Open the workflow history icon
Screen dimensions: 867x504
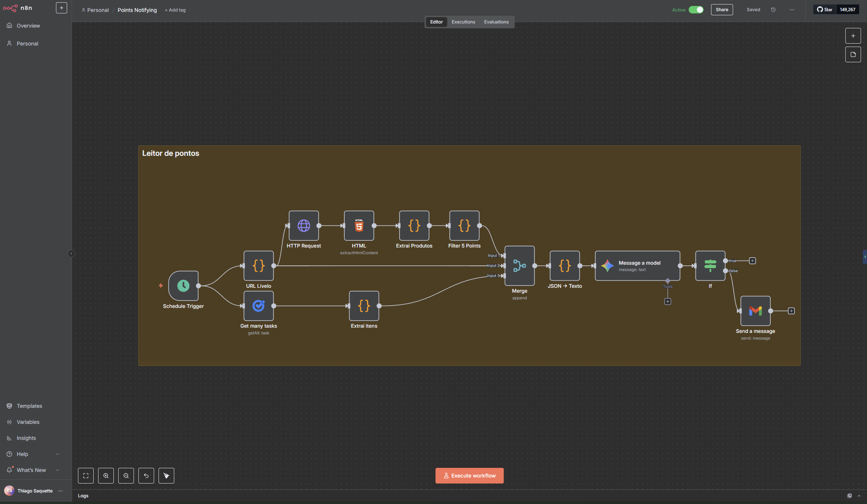click(773, 10)
